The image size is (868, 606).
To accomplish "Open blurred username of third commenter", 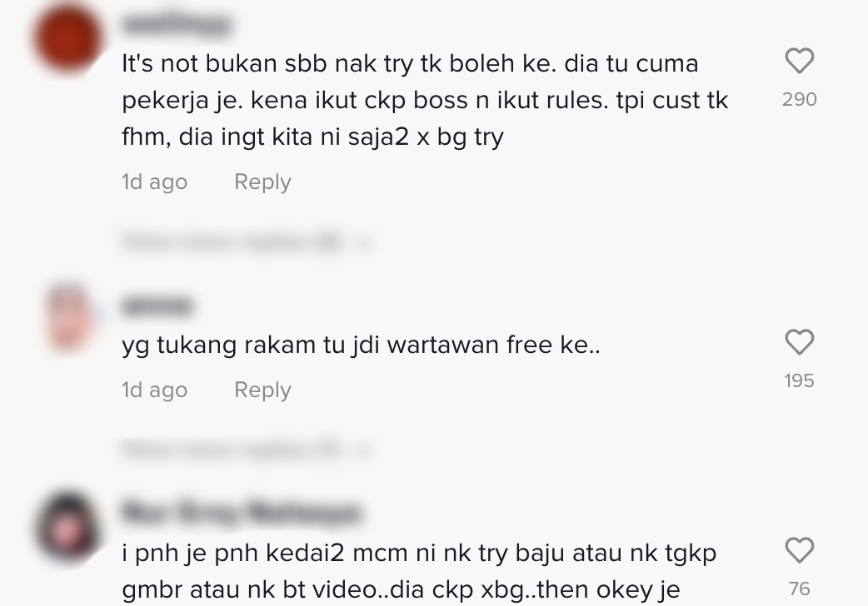I will 241,513.
